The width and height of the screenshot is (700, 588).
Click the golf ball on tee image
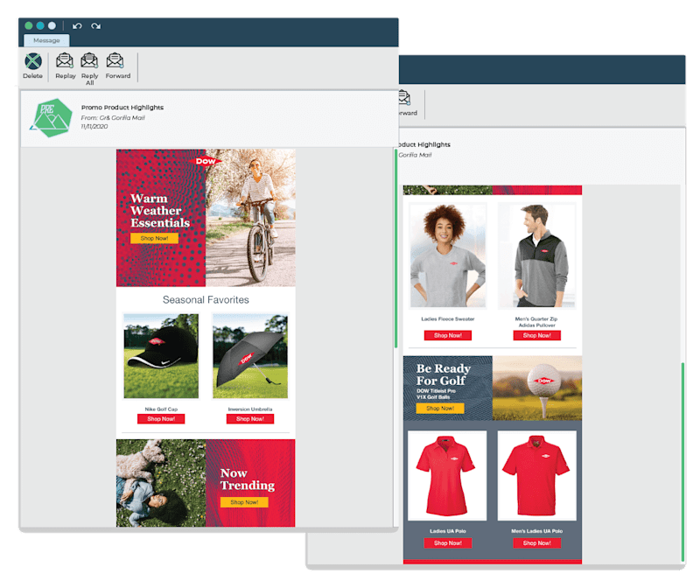click(537, 388)
